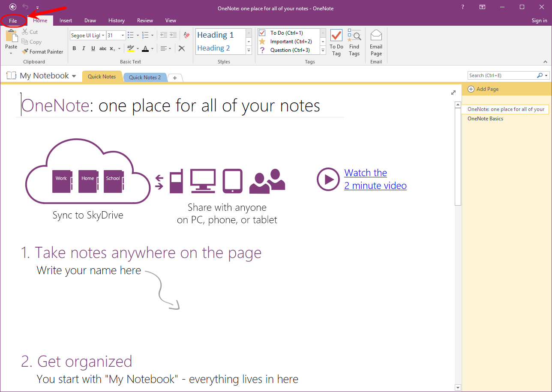Open Find Tags
The image size is (552, 392).
click(354, 43)
